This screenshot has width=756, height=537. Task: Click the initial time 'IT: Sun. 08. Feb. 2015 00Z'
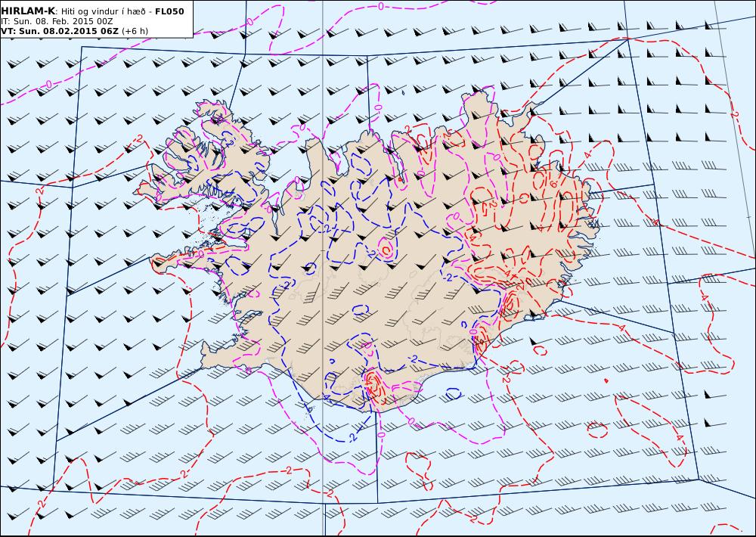point(57,22)
